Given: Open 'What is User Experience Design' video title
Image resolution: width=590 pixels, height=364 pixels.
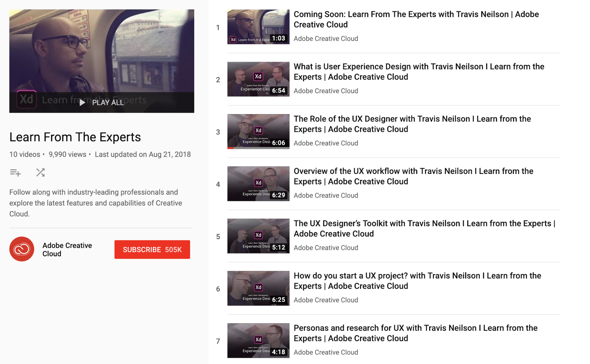Looking at the screenshot, I should (419, 72).
